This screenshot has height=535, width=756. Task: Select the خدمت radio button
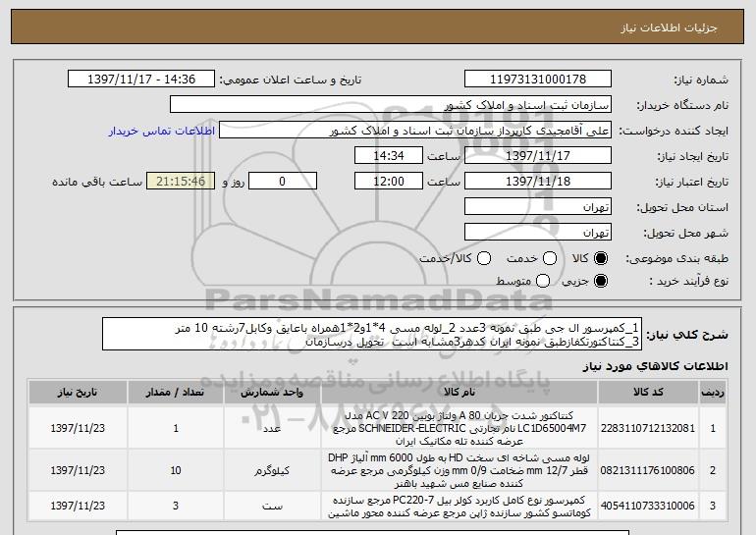[550, 258]
